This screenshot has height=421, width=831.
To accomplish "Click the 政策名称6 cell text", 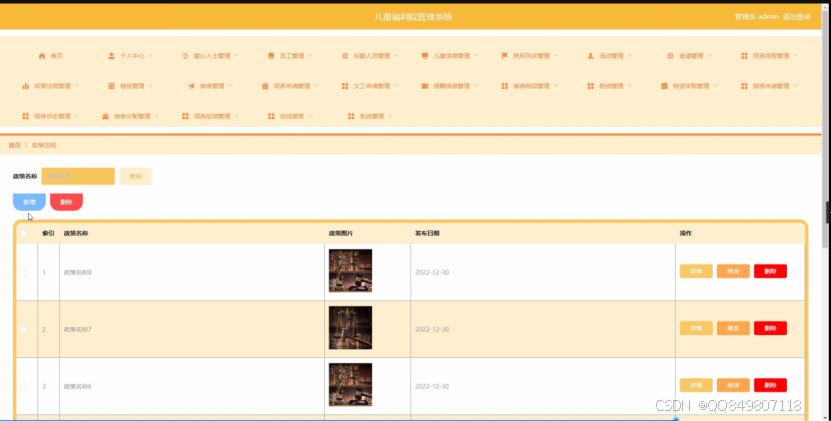I will (77, 387).
